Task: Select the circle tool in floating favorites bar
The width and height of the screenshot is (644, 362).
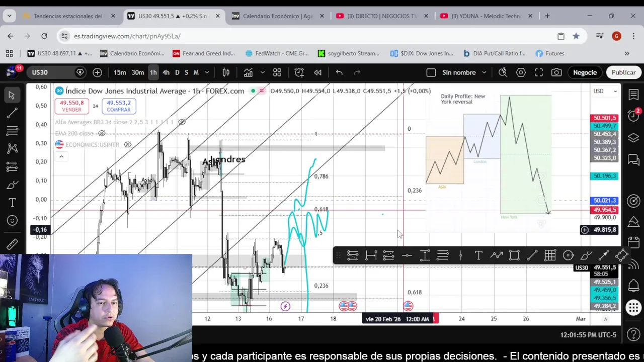Action: (x=568, y=256)
